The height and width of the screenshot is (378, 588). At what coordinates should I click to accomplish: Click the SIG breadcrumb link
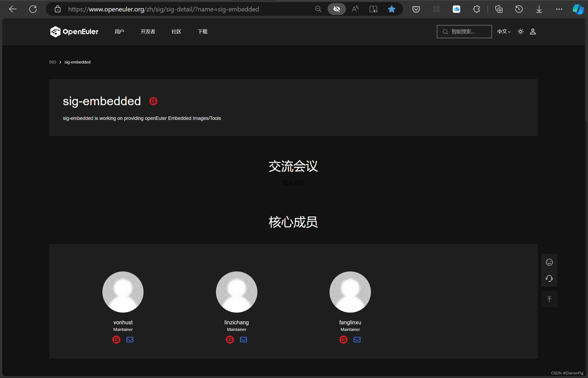point(53,62)
